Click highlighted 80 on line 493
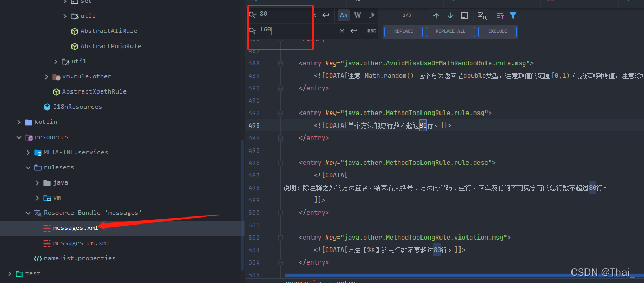The width and height of the screenshot is (644, 283). 423,126
